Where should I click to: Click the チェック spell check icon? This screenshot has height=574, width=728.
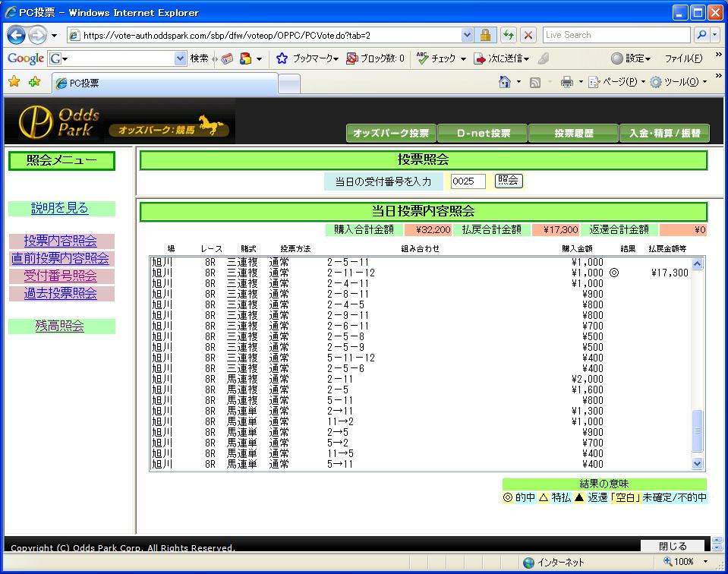click(422, 58)
